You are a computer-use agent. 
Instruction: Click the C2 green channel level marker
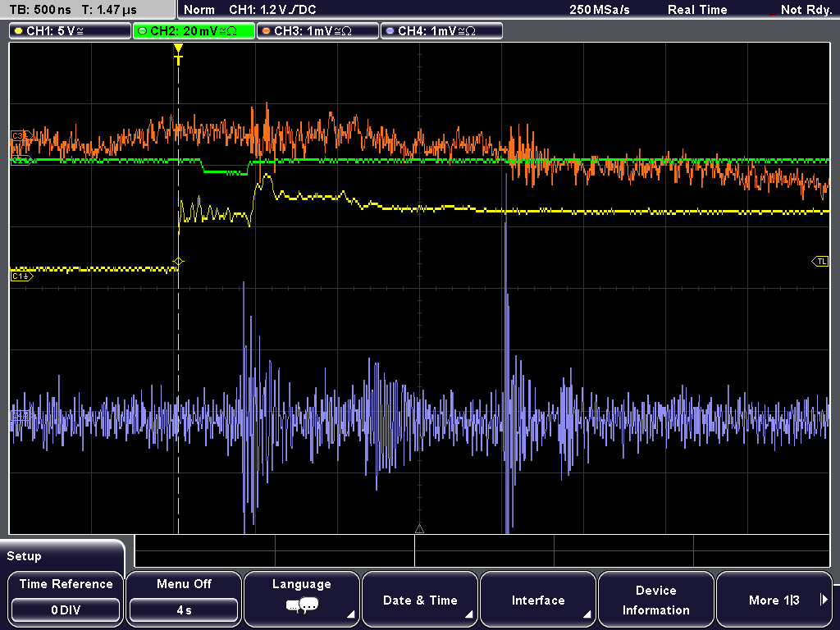coord(22,160)
